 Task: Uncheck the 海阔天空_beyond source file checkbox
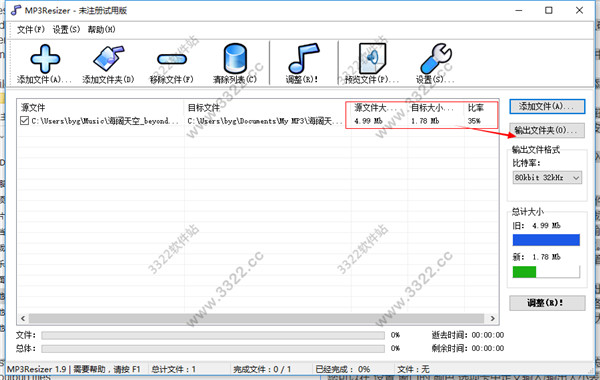24,121
